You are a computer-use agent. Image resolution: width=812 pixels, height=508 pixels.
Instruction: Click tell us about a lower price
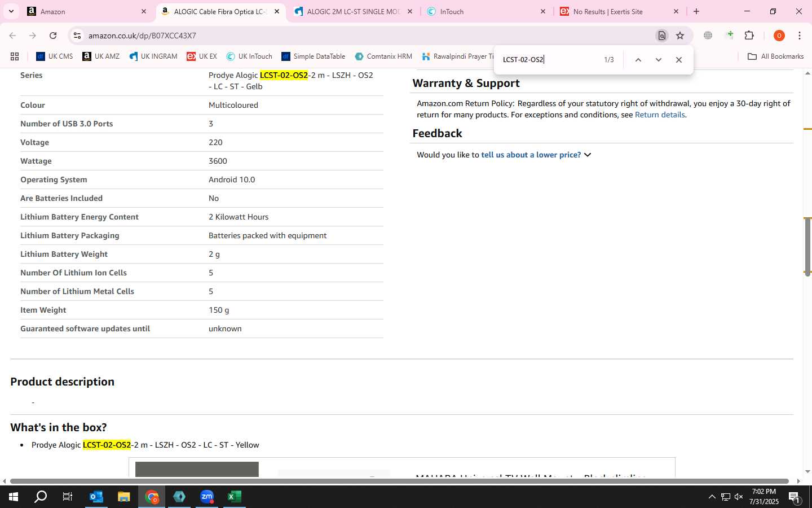pos(531,155)
